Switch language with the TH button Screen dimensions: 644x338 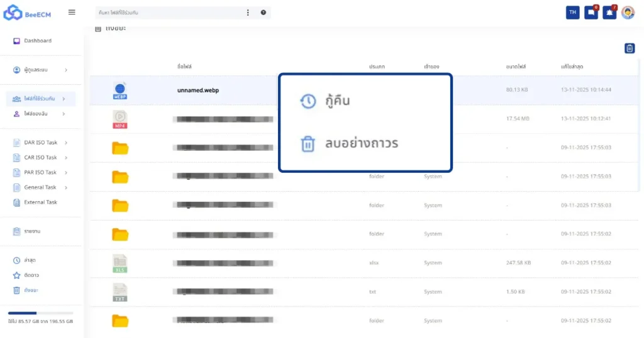click(x=572, y=13)
